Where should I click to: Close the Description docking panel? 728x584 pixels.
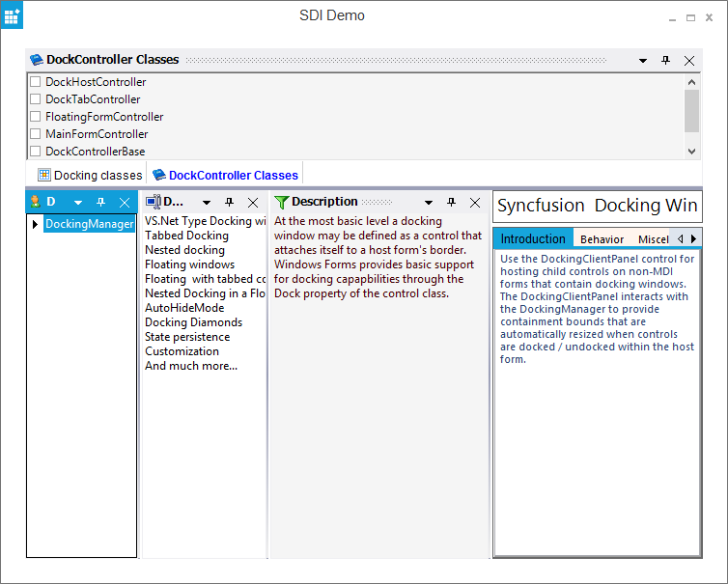(x=475, y=202)
